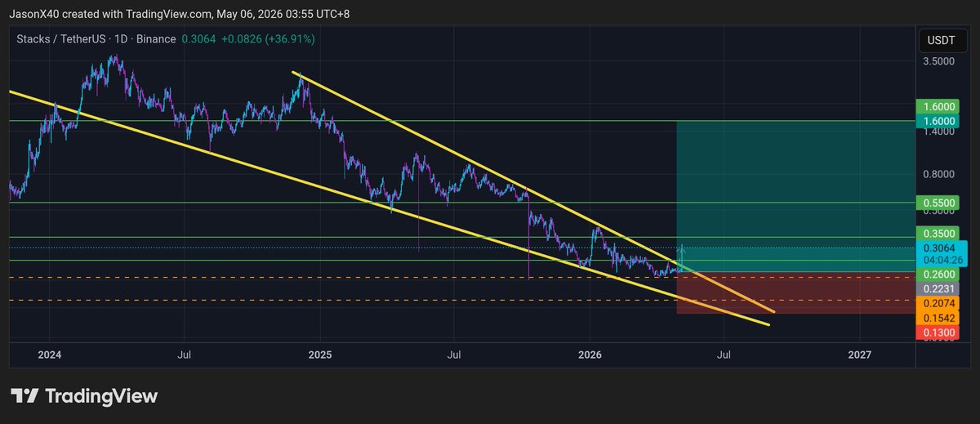Click the +0.0826 (+36.91%) change value
The width and height of the screenshot is (980, 424).
point(268,39)
